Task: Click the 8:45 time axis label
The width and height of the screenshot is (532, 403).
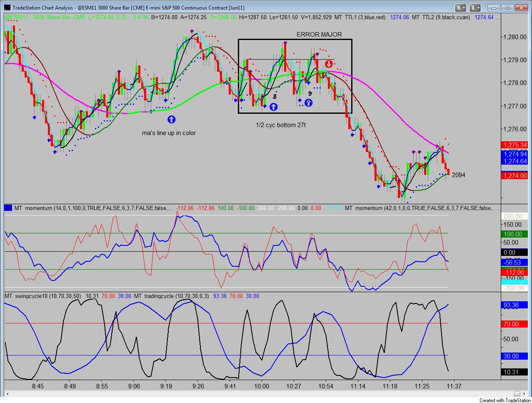Action: point(38,386)
